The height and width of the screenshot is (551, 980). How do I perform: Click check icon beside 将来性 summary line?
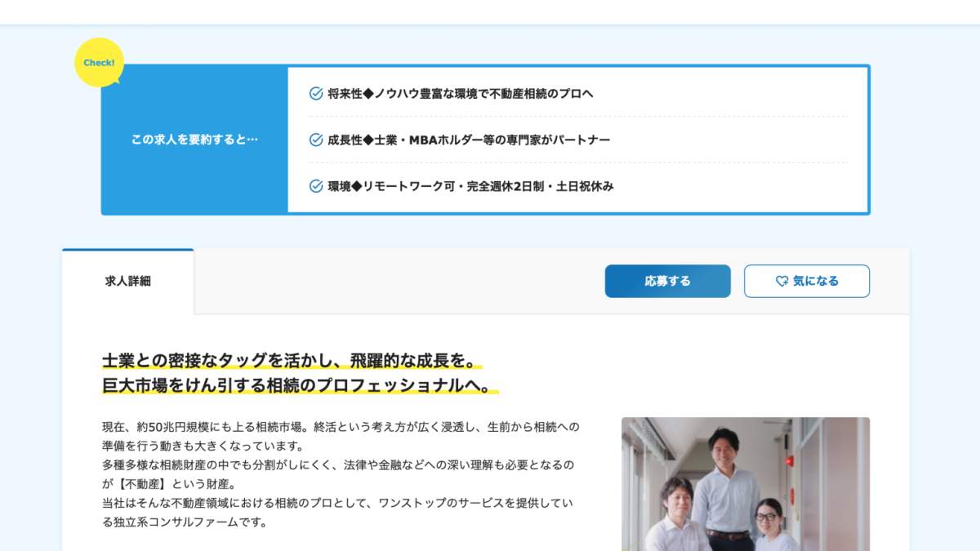click(316, 94)
